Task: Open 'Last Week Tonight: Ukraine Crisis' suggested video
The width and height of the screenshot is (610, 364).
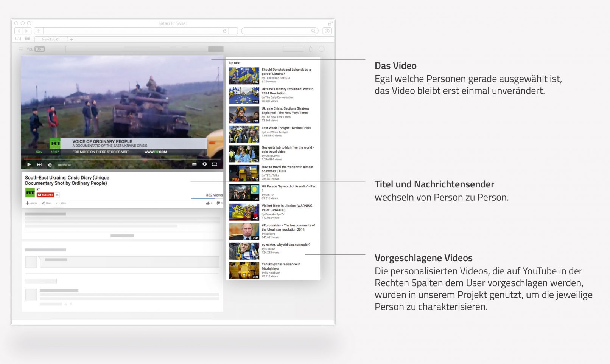Action: point(286,128)
